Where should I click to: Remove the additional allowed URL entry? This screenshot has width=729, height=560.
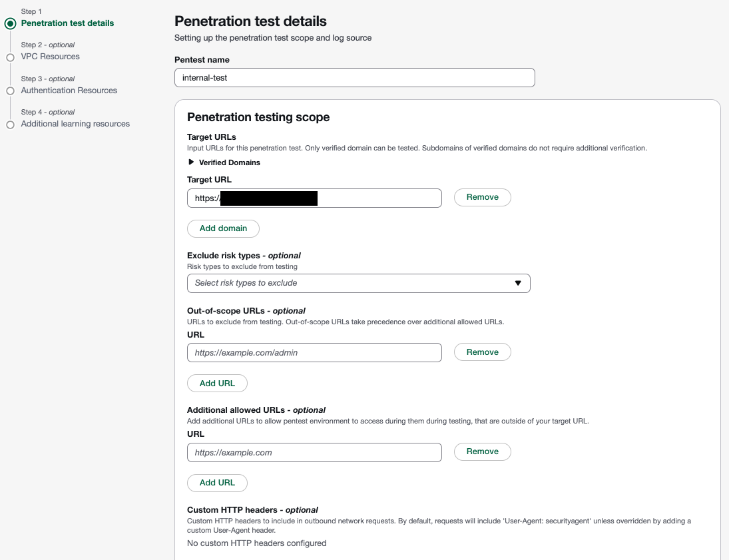pyautogui.click(x=482, y=451)
